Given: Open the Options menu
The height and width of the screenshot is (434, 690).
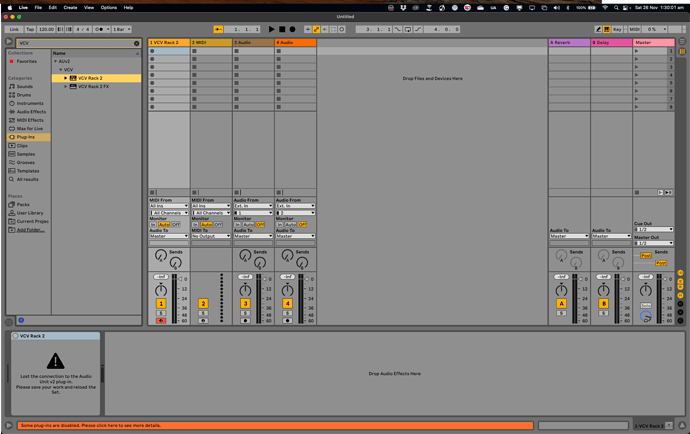Looking at the screenshot, I should tap(109, 7).
